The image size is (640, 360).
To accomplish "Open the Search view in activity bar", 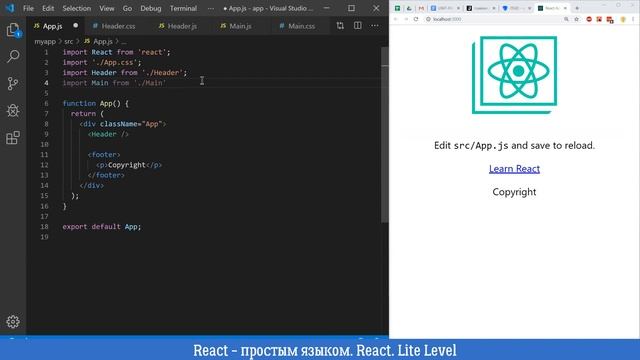I will click(13, 56).
